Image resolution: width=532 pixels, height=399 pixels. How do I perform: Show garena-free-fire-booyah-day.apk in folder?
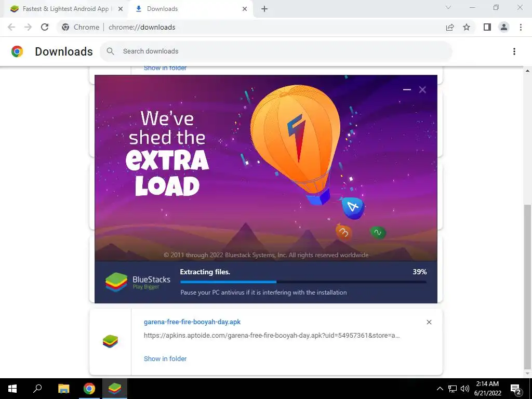[x=165, y=358]
